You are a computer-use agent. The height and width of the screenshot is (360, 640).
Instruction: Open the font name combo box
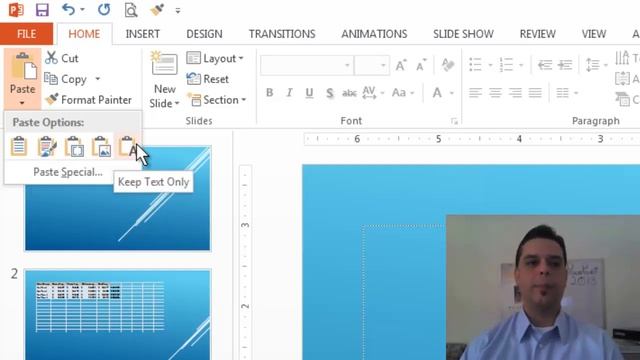[x=306, y=65]
